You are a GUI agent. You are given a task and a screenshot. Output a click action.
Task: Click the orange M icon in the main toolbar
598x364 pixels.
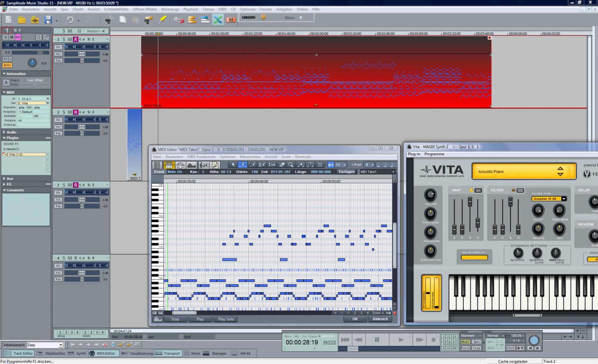pyautogui.click(x=231, y=19)
